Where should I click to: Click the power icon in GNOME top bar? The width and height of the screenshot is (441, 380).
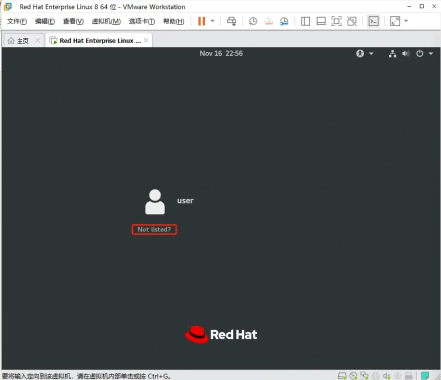(x=420, y=53)
